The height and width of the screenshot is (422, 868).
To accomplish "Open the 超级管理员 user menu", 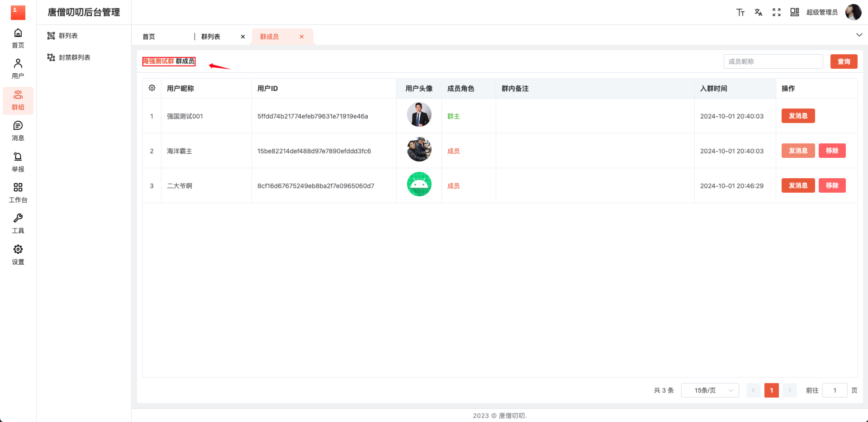I will [822, 12].
